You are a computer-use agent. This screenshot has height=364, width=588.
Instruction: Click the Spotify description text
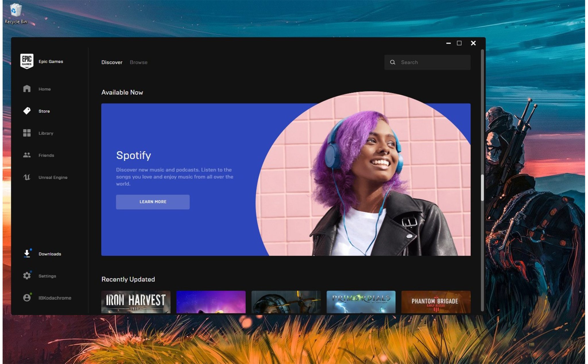pos(175,177)
